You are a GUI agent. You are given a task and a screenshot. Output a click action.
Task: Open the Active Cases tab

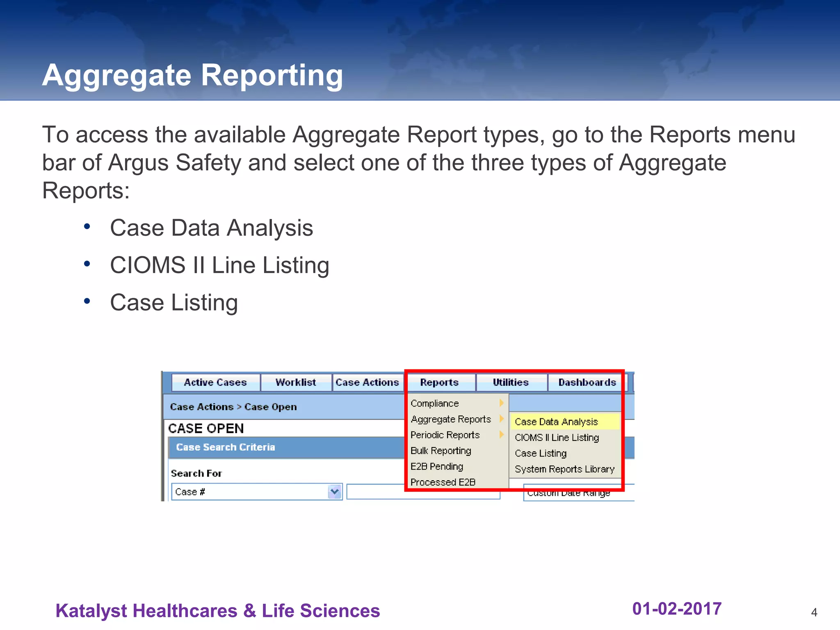pyautogui.click(x=216, y=382)
